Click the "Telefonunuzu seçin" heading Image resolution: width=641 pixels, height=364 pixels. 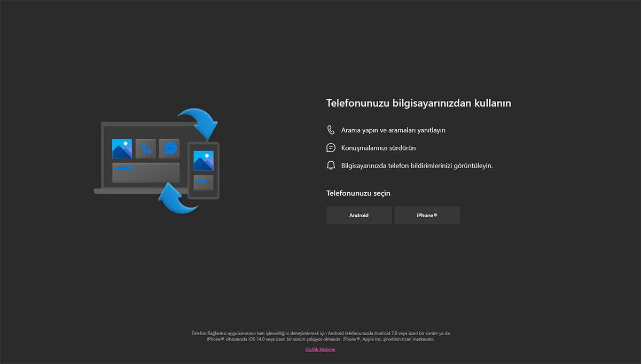click(358, 193)
